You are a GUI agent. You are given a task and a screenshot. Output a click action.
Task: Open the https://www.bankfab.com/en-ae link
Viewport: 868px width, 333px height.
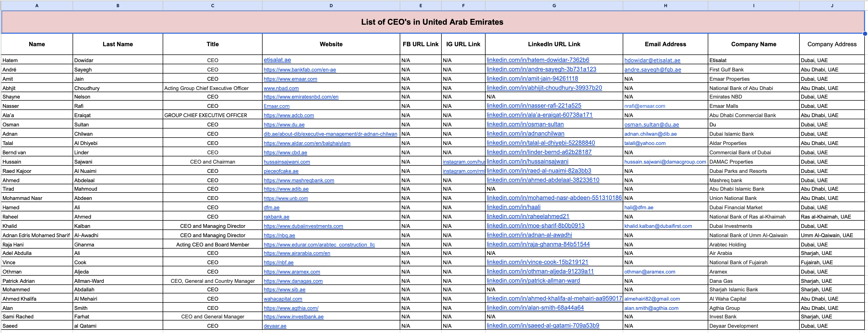click(300, 70)
